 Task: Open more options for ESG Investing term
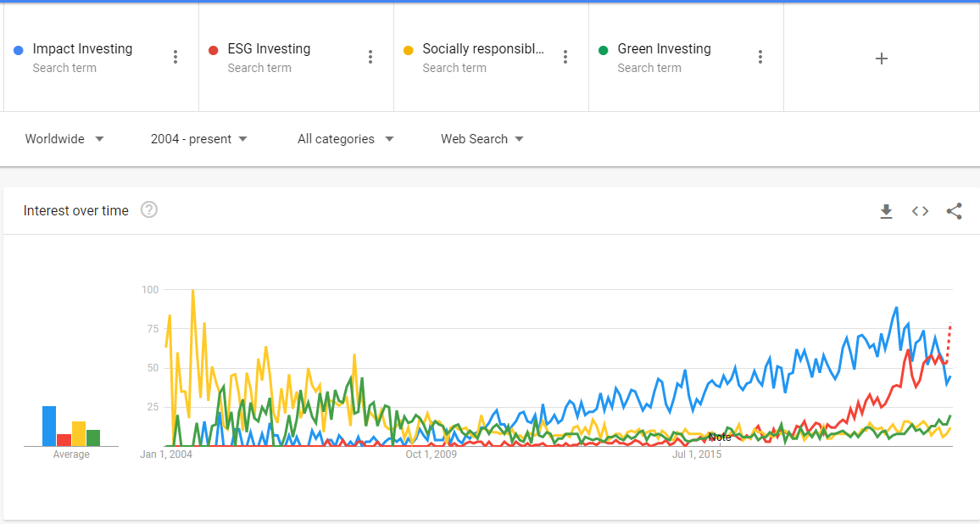370,57
